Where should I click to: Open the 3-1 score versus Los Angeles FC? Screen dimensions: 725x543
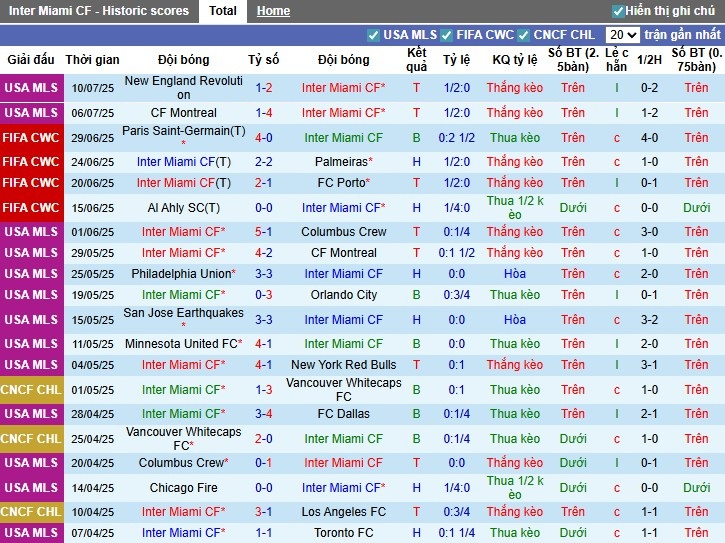264,512
